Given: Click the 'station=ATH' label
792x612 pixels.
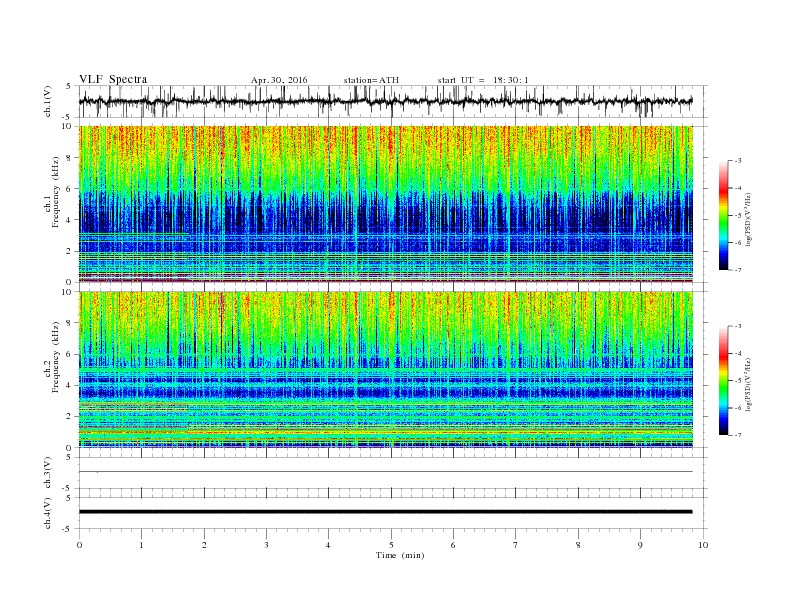Looking at the screenshot, I should tap(371, 80).
